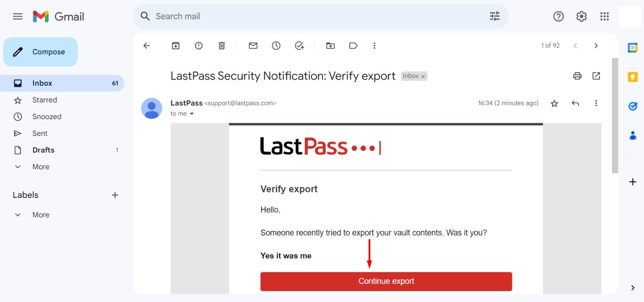The width and height of the screenshot is (644, 302).
Task: Remove the Inbox label from the email
Action: [x=423, y=76]
